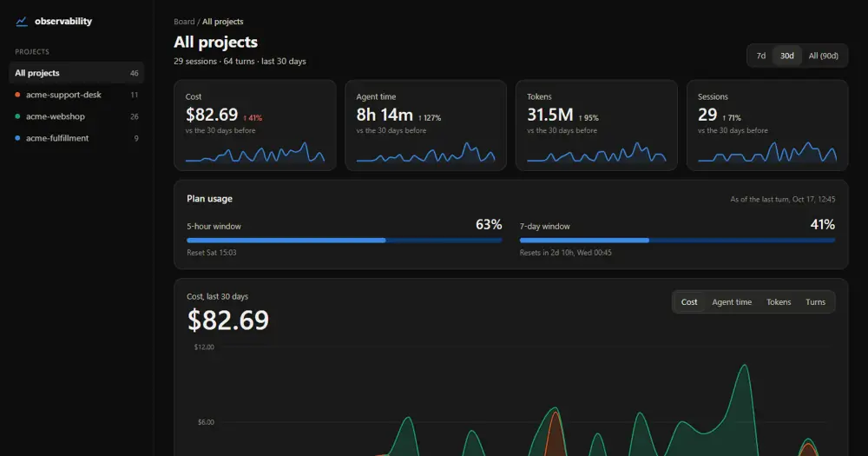
Task: Click the '63%' usage value
Action: 489,224
